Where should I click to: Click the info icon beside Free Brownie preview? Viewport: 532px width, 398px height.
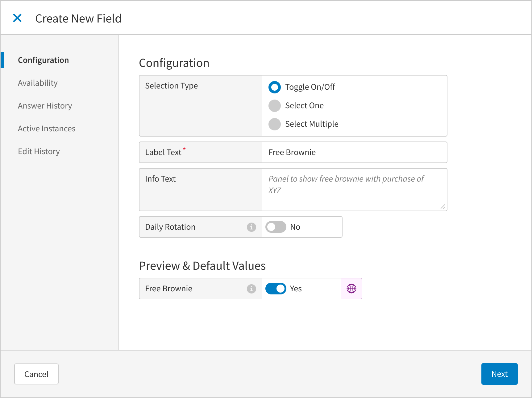[x=251, y=289]
